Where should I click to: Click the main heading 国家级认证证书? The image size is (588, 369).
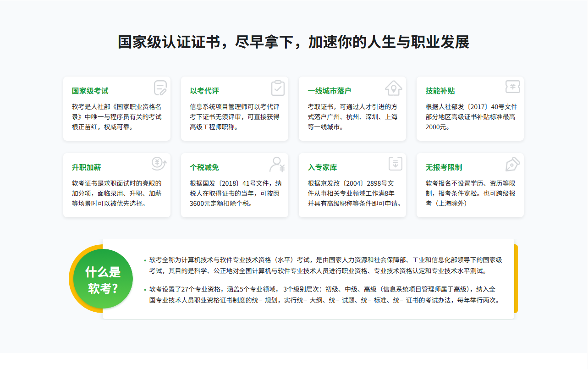click(293, 42)
